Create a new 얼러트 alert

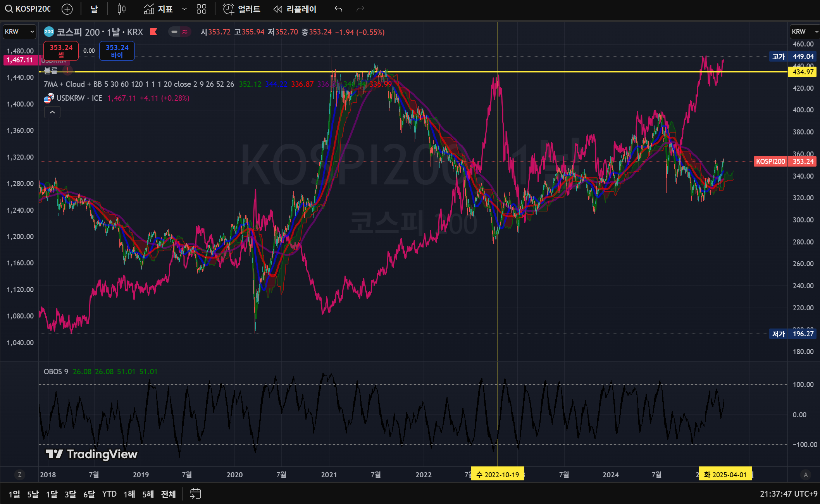(x=241, y=9)
